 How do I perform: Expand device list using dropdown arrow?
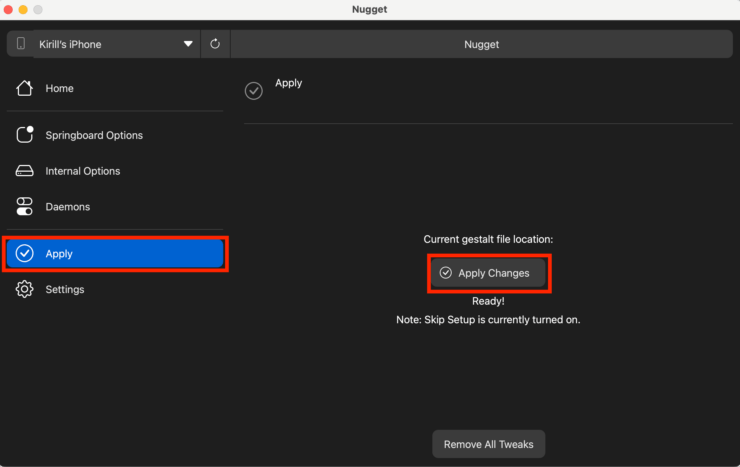(x=188, y=44)
